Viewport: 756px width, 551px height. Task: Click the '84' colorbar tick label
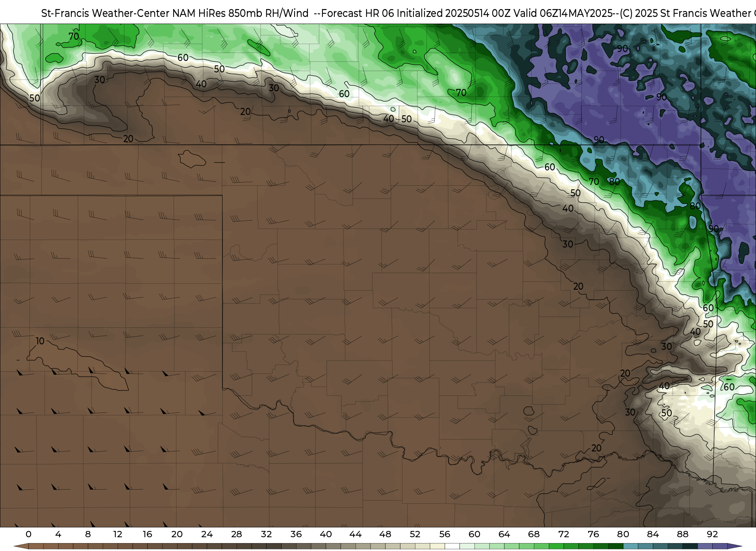[x=653, y=534]
